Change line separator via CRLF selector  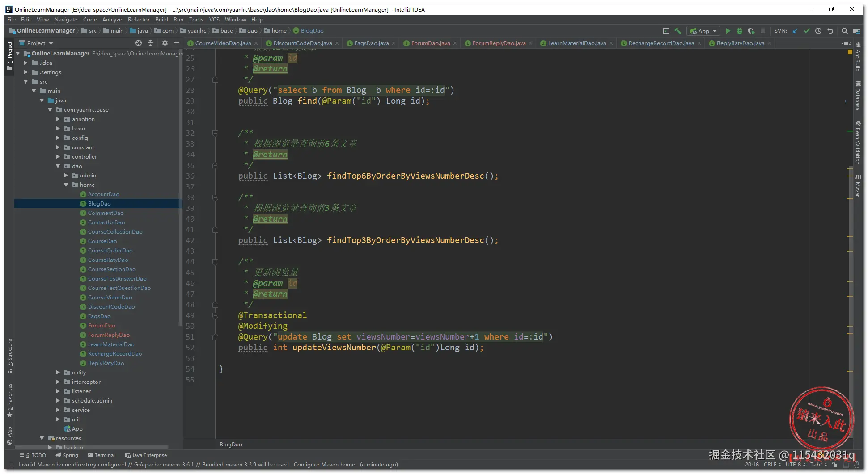click(x=772, y=465)
